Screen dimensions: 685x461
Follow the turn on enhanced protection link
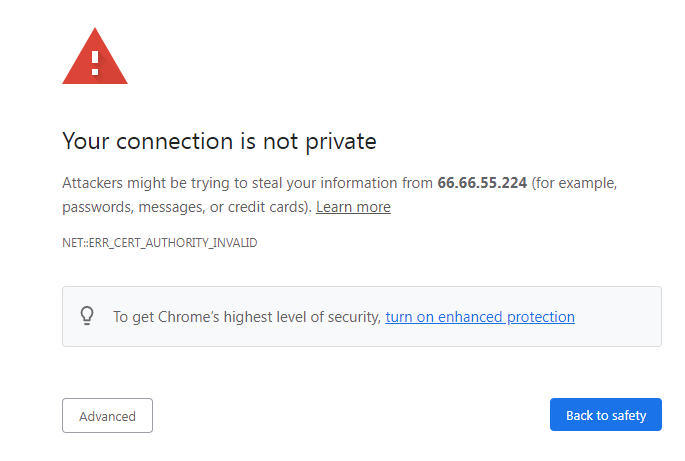pyautogui.click(x=480, y=317)
